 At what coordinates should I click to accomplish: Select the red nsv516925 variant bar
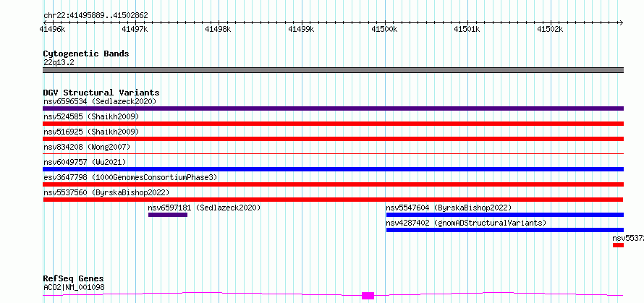[333, 139]
